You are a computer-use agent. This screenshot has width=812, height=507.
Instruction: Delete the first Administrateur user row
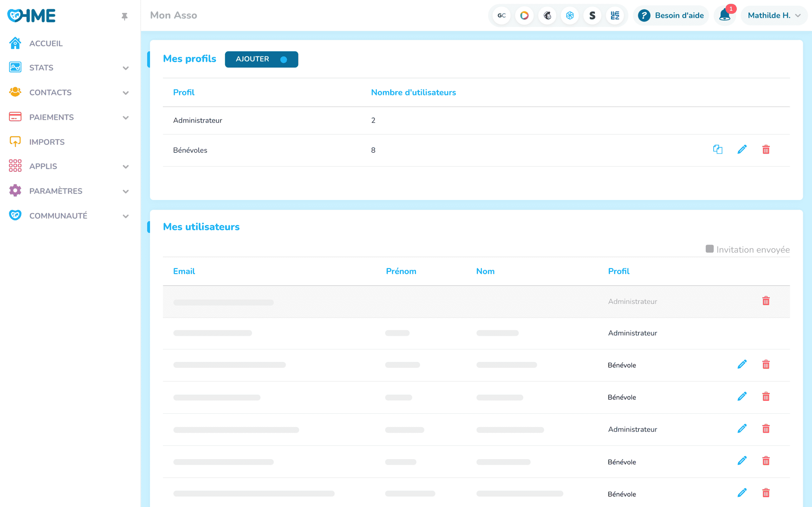[x=766, y=301]
